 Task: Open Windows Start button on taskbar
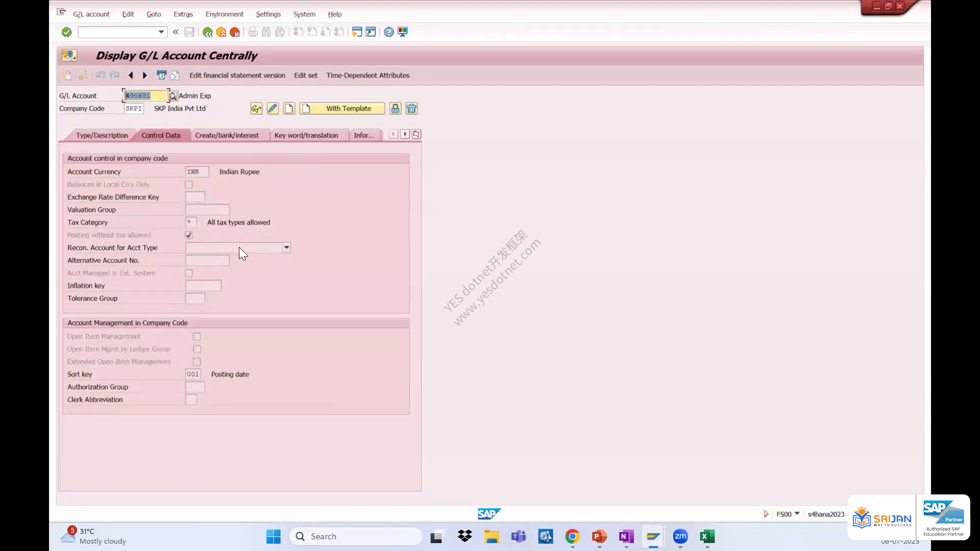pos(274,537)
